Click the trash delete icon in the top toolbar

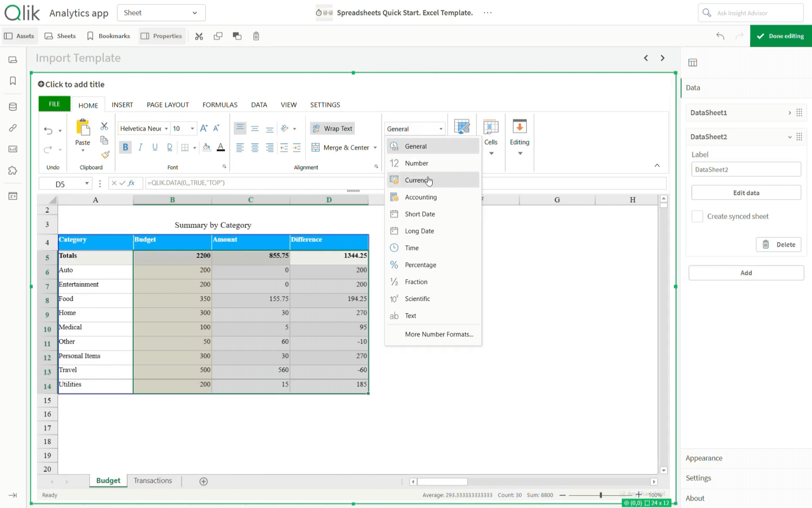(x=256, y=36)
